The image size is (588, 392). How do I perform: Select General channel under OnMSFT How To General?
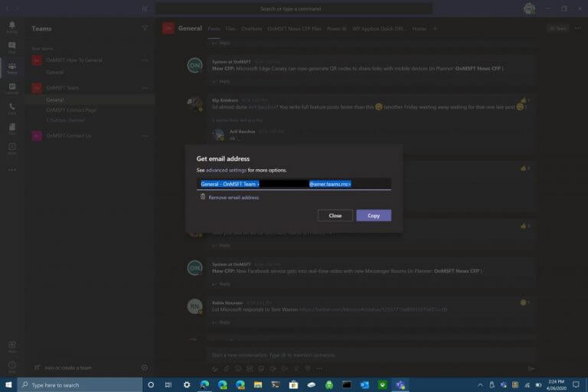coord(55,72)
